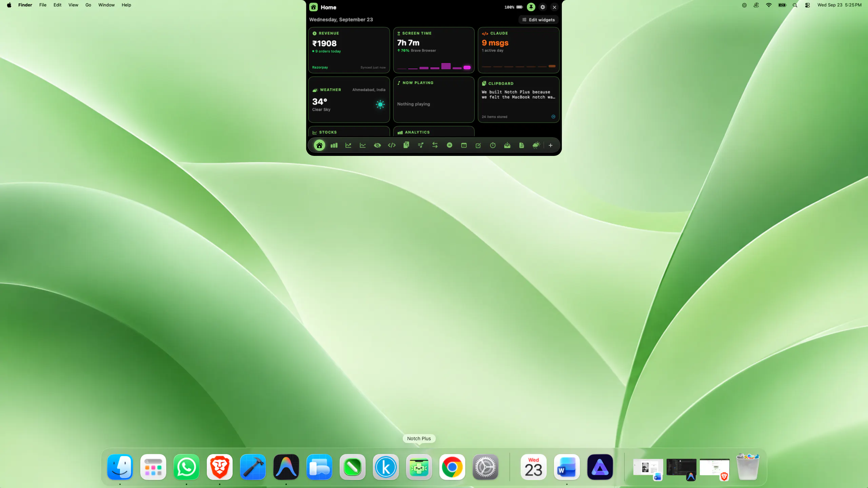868x488 pixels.
Task: Open the weather cloud-sun tab icon
Action: (x=536, y=145)
